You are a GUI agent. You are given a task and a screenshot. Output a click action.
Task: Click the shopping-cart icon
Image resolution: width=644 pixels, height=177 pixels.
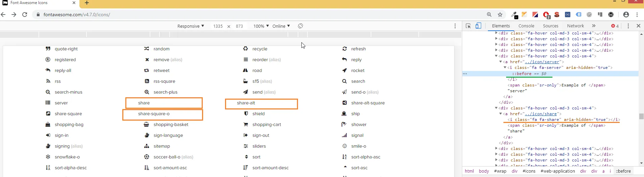(x=246, y=124)
